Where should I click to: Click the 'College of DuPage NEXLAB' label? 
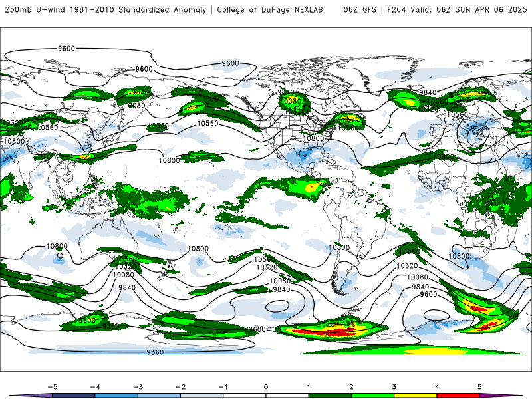tap(270, 9)
